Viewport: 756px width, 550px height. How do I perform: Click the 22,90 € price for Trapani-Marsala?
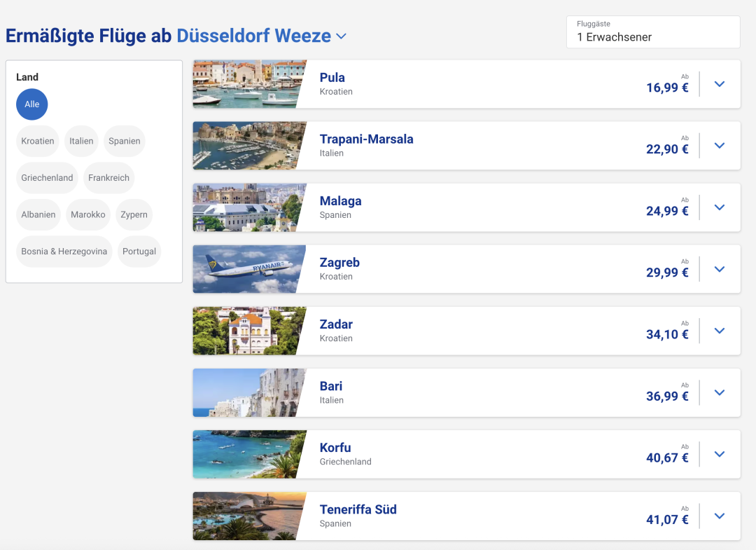[x=667, y=149]
